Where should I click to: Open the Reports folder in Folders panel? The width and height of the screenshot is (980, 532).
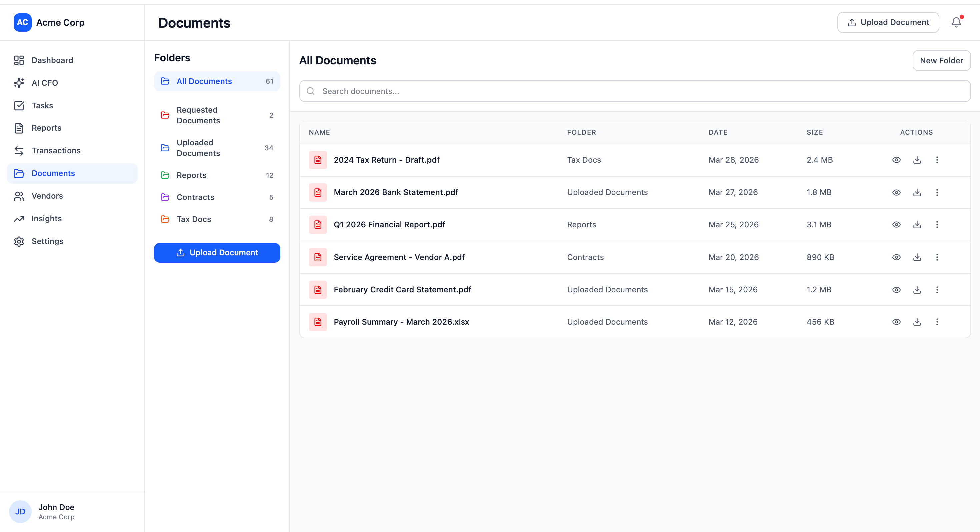[x=217, y=175]
